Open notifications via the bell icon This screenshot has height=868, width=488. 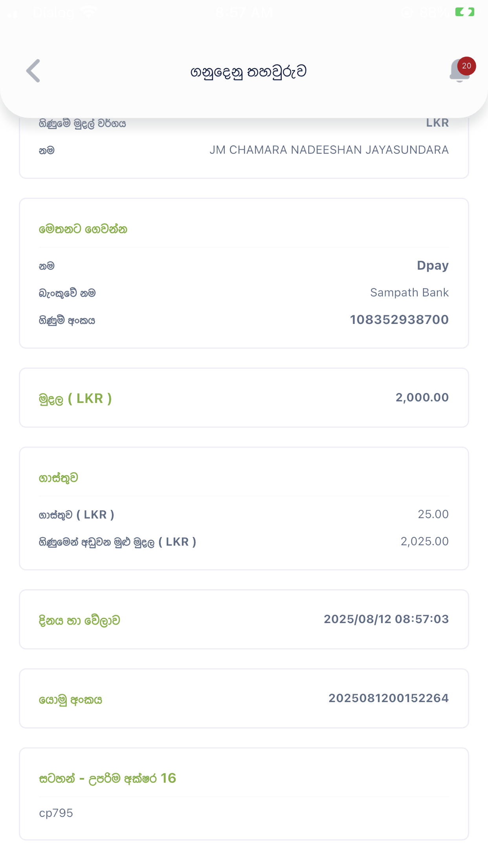pos(460,71)
